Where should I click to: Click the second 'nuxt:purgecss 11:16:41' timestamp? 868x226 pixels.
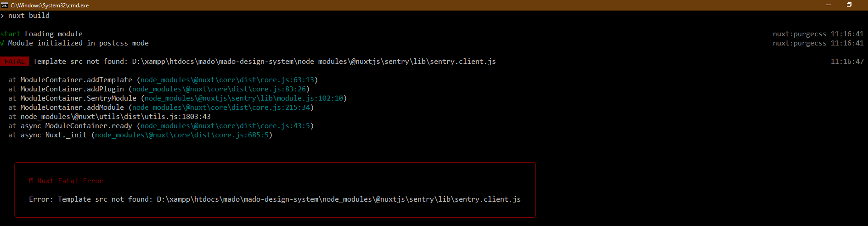pos(818,43)
